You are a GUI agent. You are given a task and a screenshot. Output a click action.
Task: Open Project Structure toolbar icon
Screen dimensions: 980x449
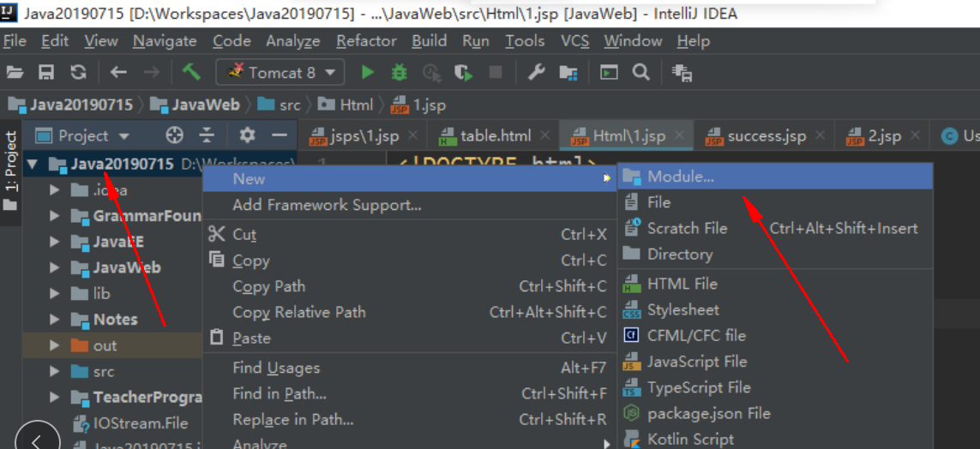click(x=568, y=73)
